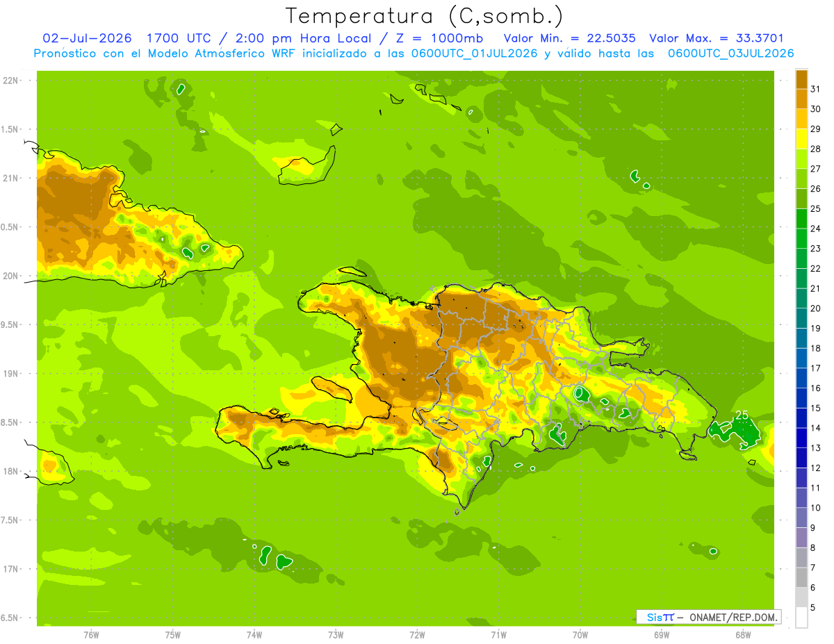Click the longitude axis label "72W"

click(x=417, y=635)
